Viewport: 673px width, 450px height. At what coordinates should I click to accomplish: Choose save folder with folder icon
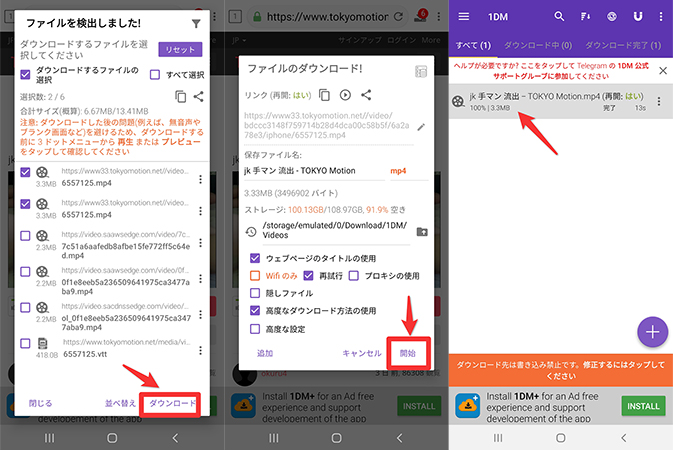click(422, 232)
